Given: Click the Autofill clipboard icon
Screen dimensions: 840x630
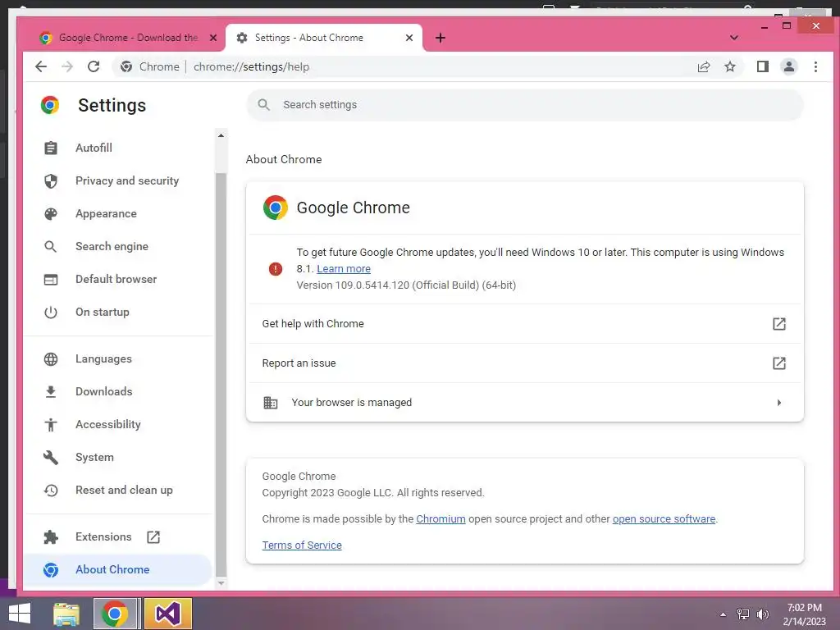Looking at the screenshot, I should 51,148.
